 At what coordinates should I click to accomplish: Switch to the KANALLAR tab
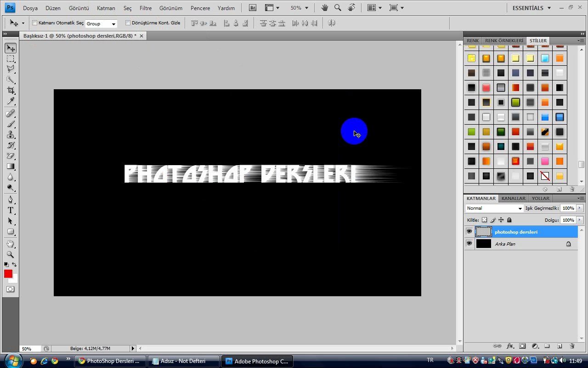pos(513,198)
